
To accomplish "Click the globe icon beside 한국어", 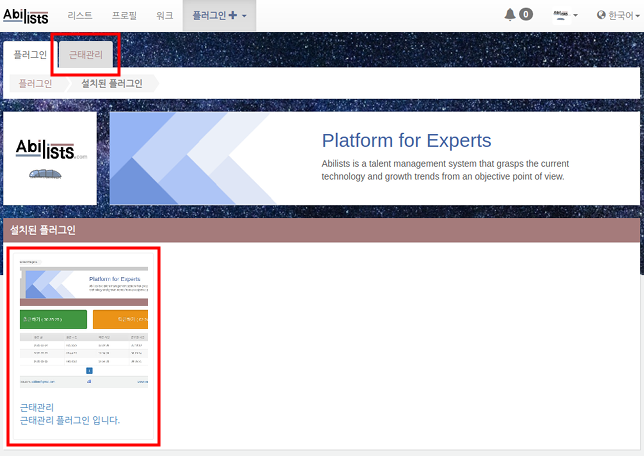I will [601, 15].
